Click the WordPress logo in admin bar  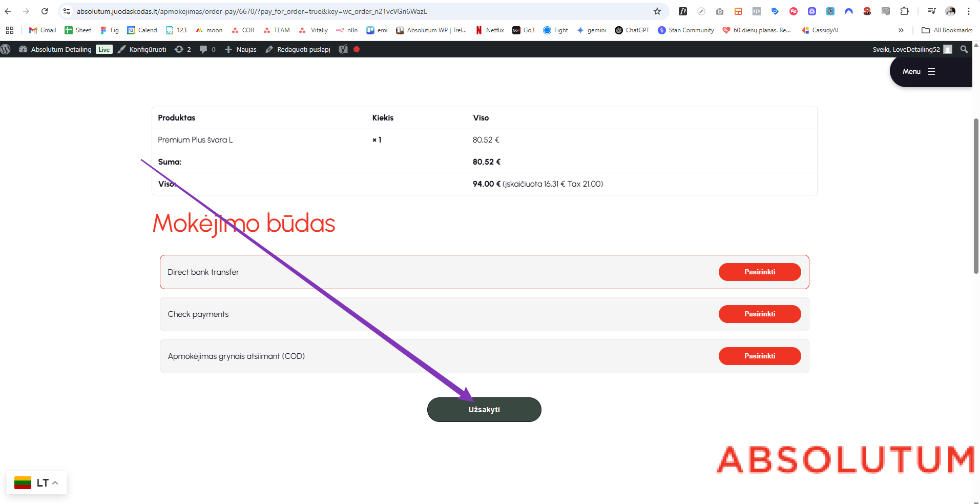pyautogui.click(x=6, y=49)
